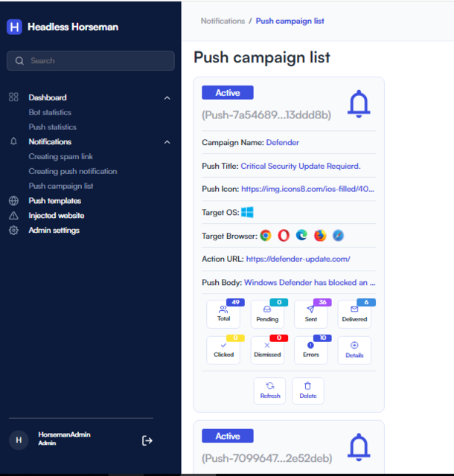Screen dimensions: 454x476
Task: Click the Active badge on Push-7099647 campaign
Action: click(228, 436)
